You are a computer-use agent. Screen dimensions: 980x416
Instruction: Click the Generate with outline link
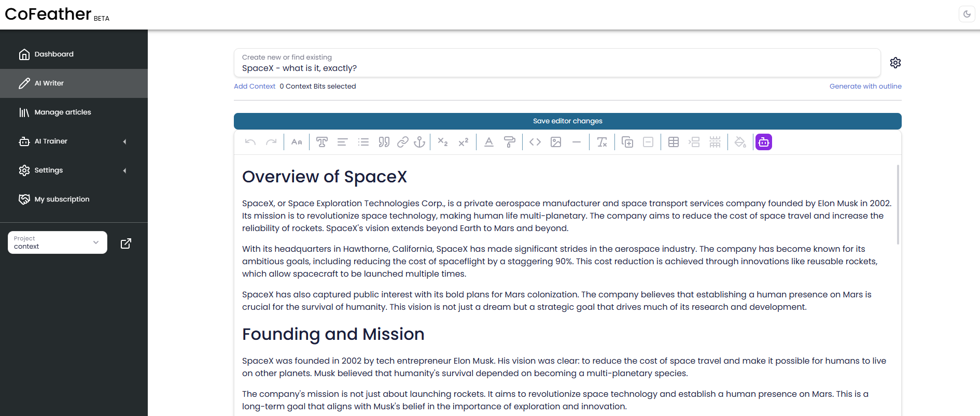(x=865, y=87)
